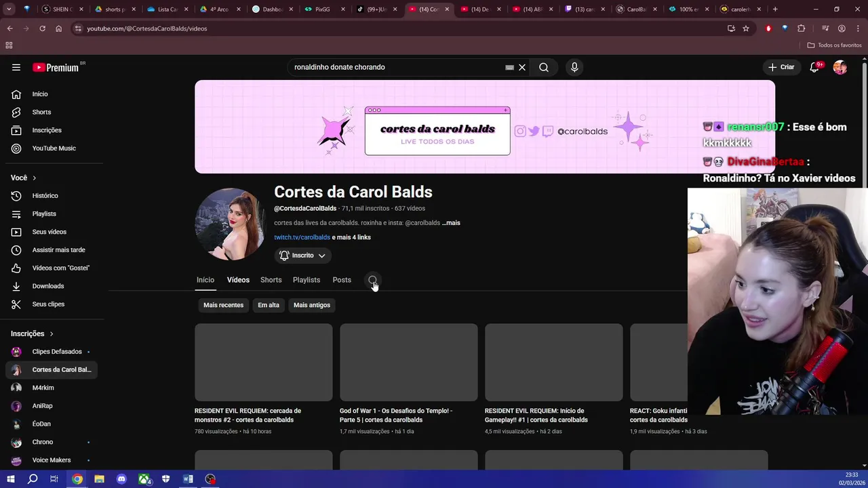Go back in Chrome
Screen dimensions: 868x488
tap(10, 28)
